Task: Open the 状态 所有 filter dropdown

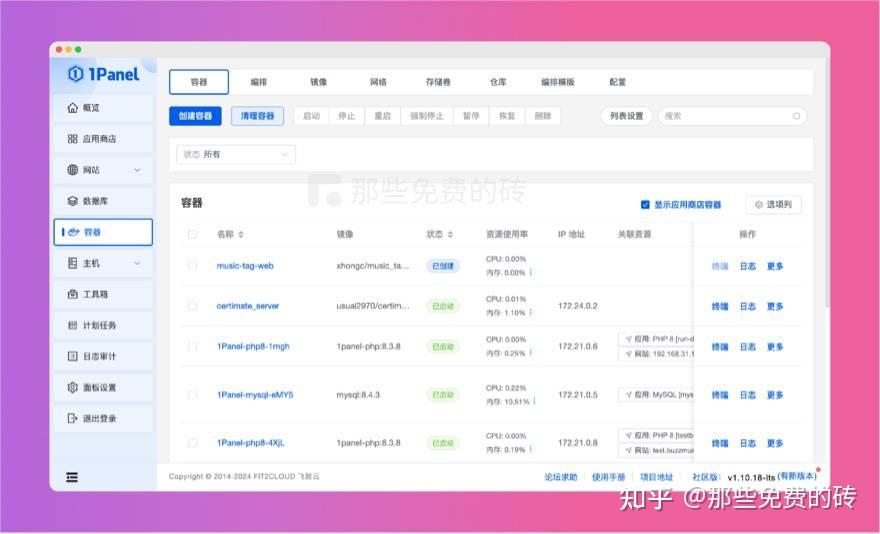Action: click(x=236, y=154)
